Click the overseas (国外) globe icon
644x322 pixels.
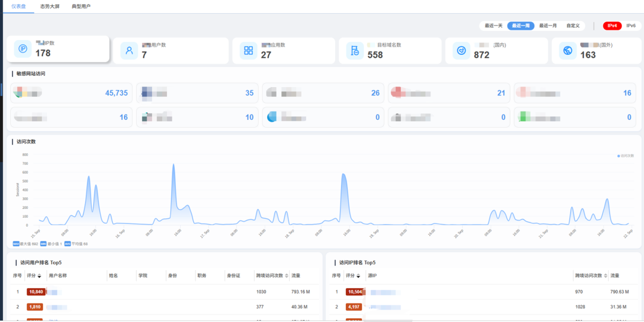(568, 51)
